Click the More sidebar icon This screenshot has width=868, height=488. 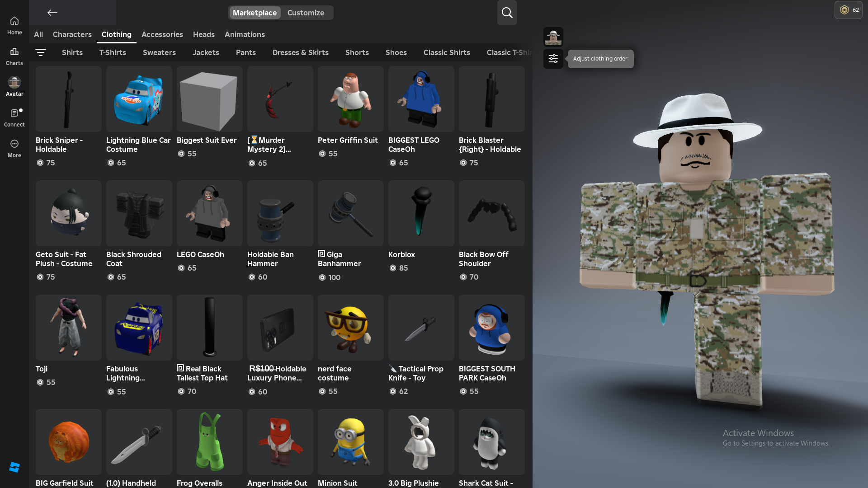(14, 148)
